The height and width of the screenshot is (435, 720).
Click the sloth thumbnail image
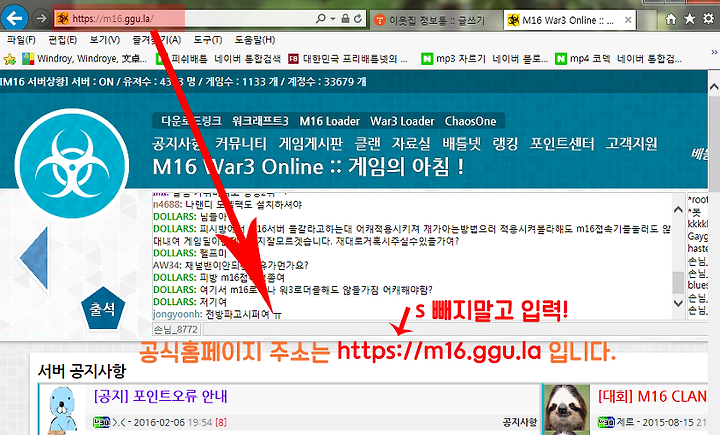(x=567, y=409)
